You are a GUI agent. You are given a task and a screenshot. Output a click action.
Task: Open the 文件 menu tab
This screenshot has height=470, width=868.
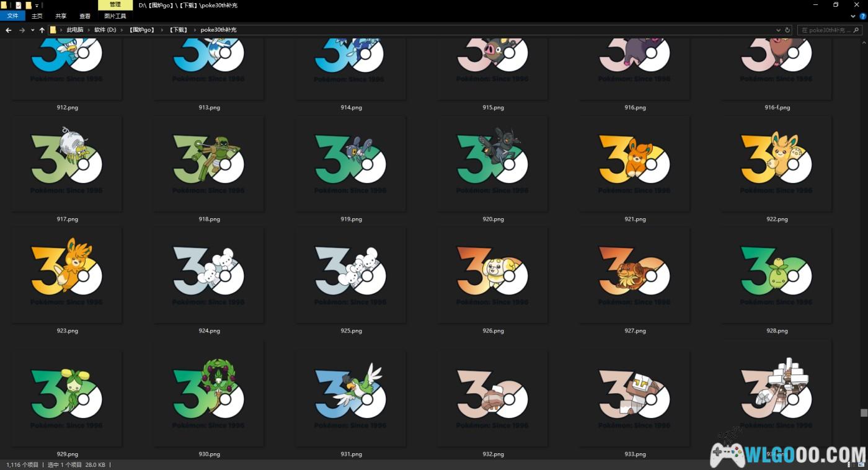12,16
